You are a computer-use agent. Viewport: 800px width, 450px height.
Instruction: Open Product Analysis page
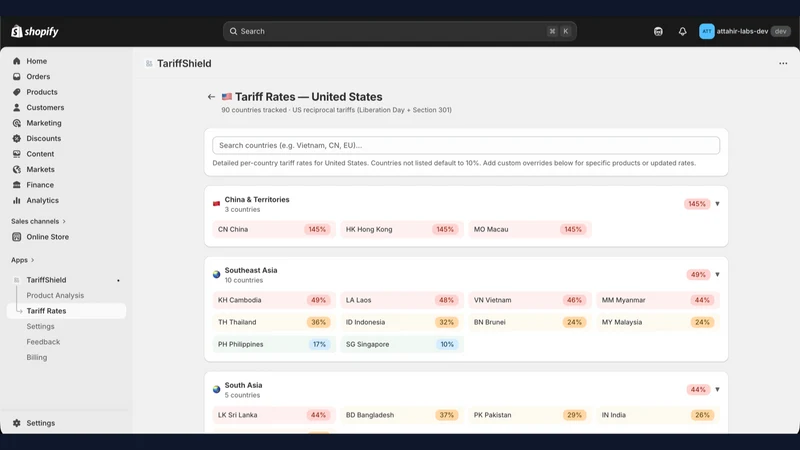pyautogui.click(x=55, y=295)
